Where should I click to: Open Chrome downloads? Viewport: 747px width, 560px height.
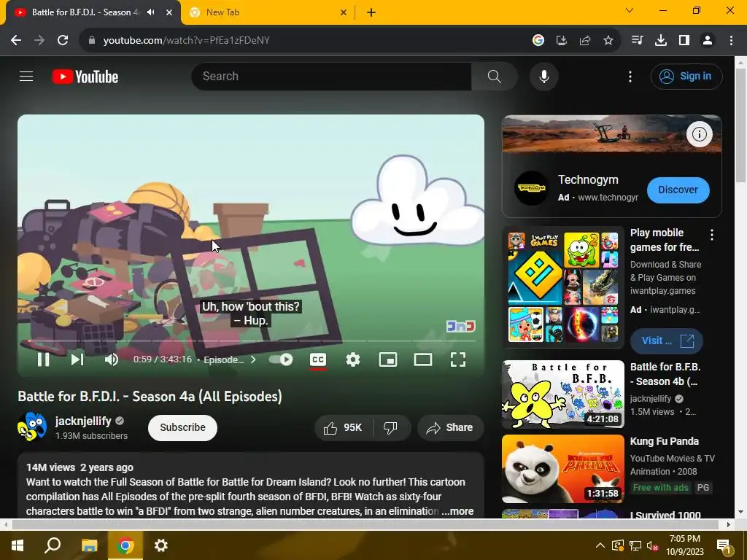(660, 41)
